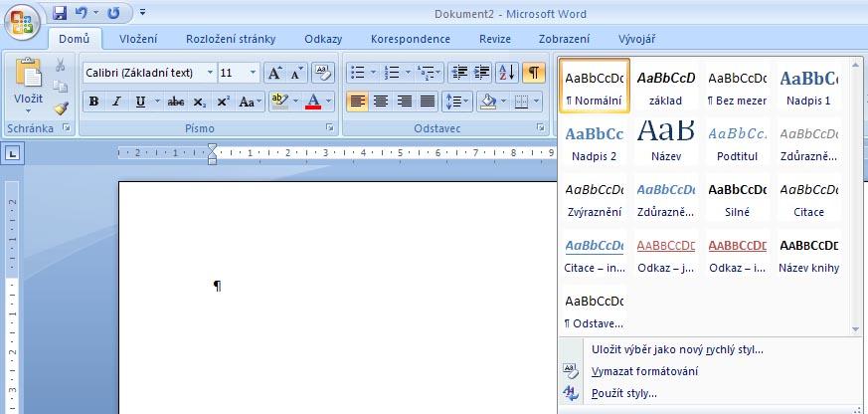Click styles gallery scroll down arrow

coord(855,329)
